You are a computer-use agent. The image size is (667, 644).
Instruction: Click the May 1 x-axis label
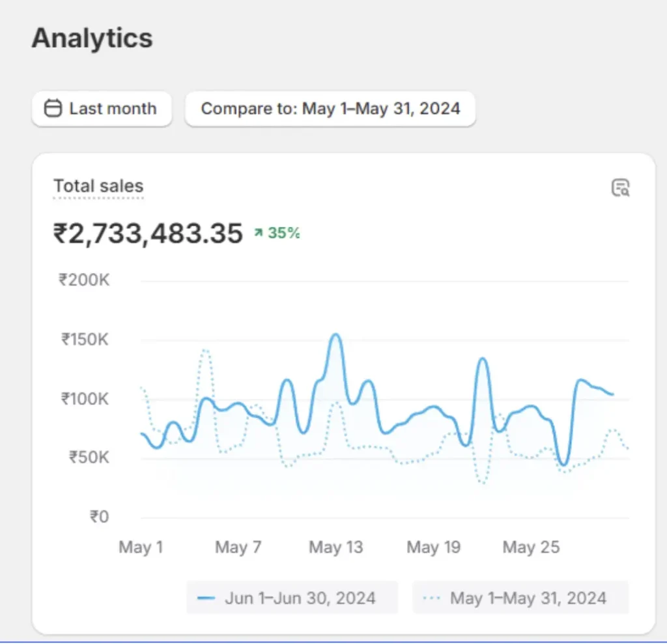coord(141,548)
